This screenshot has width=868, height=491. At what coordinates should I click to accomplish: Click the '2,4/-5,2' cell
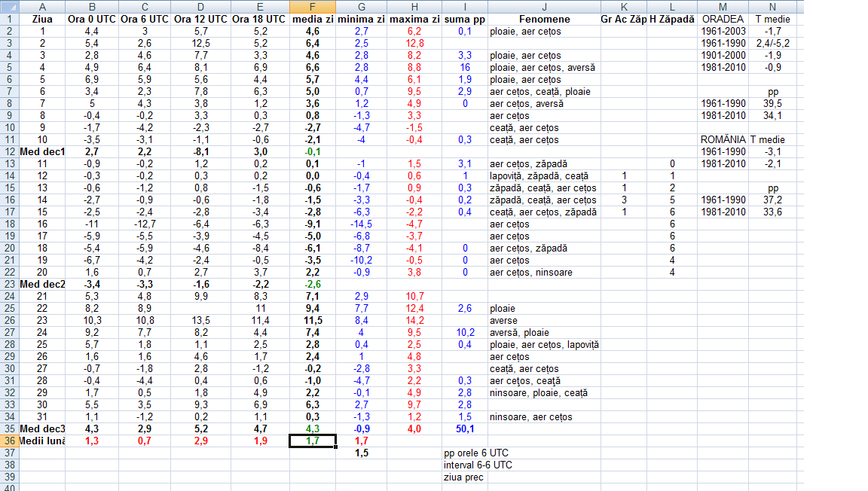772,43
